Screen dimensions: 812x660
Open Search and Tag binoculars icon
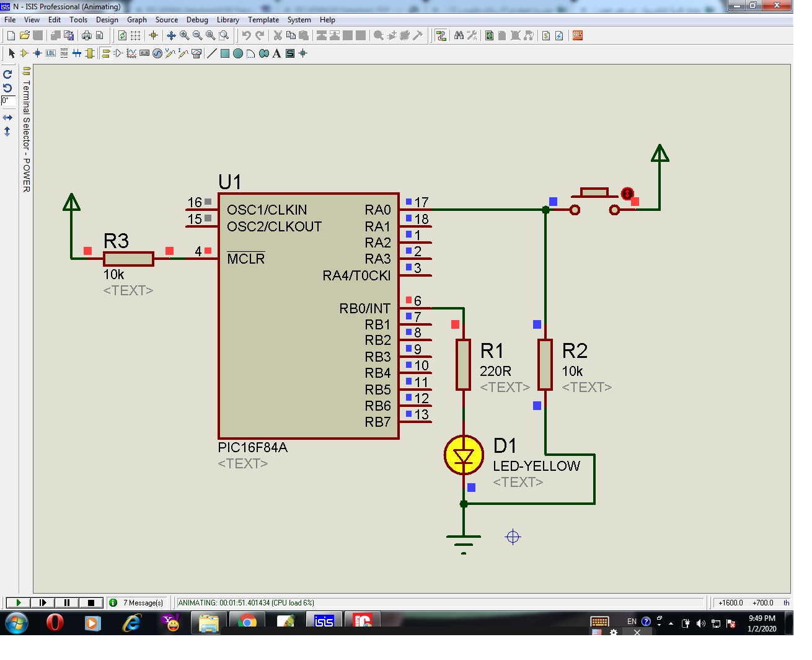459,35
